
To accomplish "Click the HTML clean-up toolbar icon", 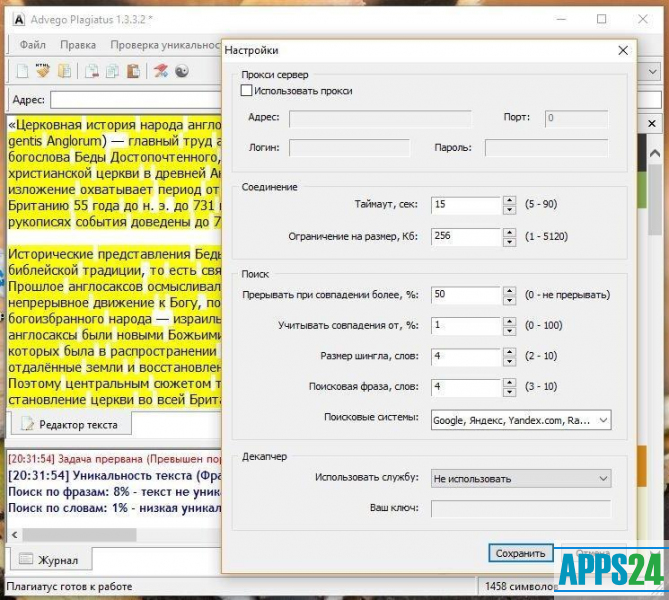I will point(43,70).
